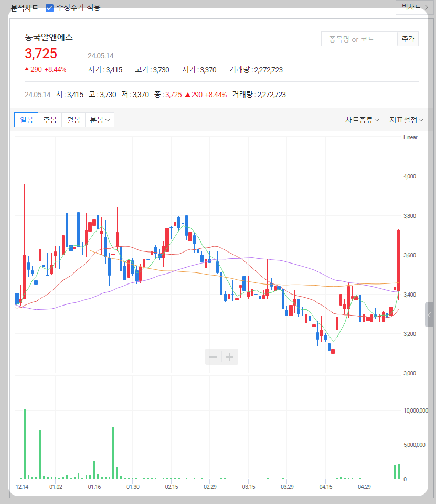Select the 월봉 tab
The width and height of the screenshot is (436, 504).
click(73, 120)
